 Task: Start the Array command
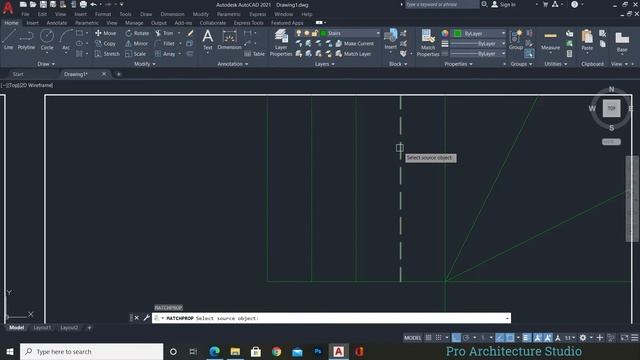(165, 53)
